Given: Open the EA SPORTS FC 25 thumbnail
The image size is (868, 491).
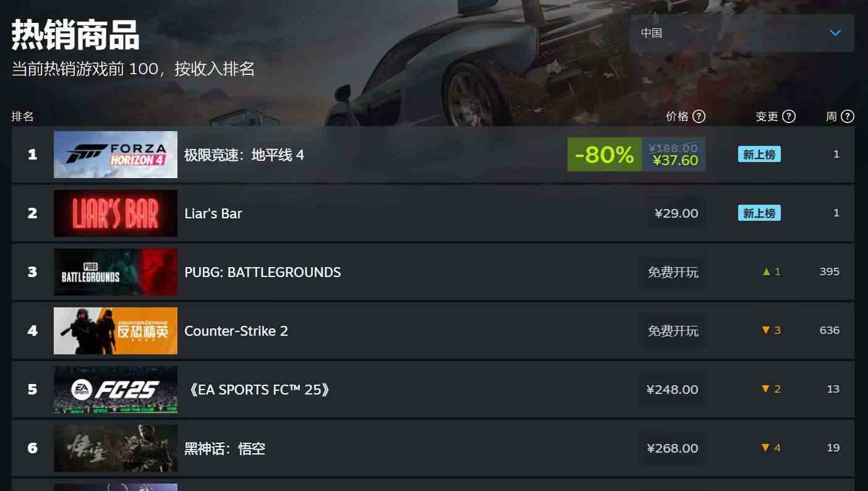Looking at the screenshot, I should [116, 390].
